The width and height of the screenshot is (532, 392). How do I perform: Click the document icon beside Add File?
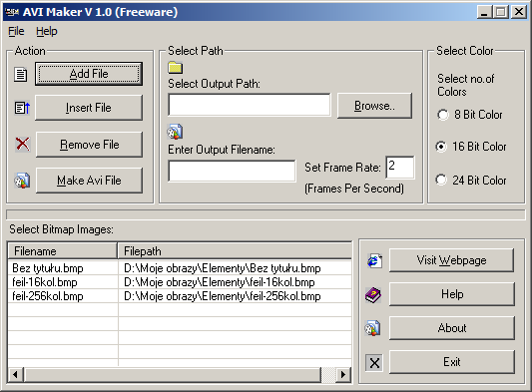point(21,74)
